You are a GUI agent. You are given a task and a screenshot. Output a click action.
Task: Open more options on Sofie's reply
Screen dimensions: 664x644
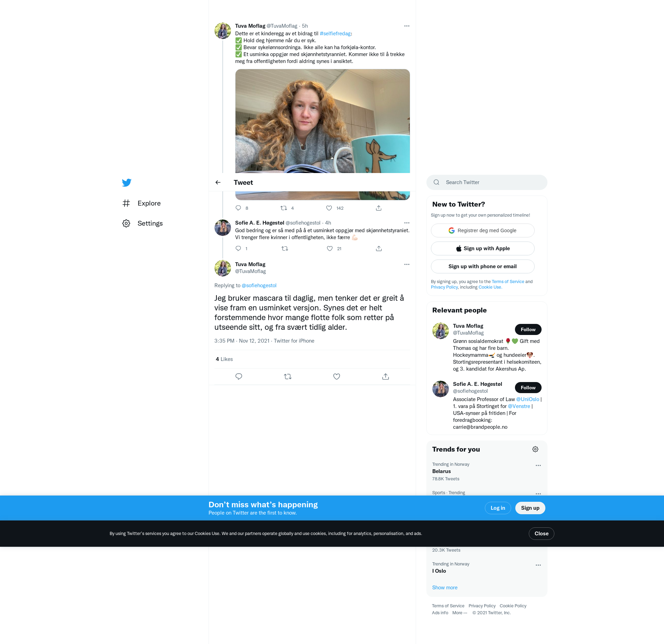coord(407,223)
